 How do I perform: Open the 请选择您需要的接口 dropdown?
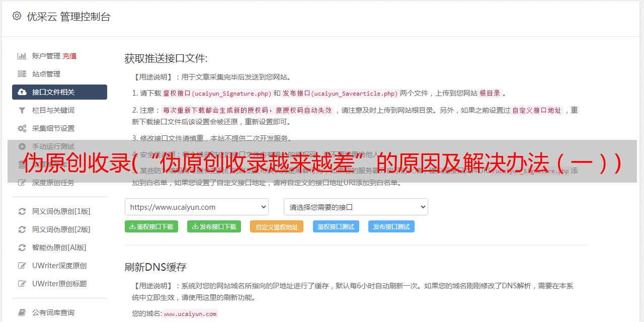pos(356,207)
